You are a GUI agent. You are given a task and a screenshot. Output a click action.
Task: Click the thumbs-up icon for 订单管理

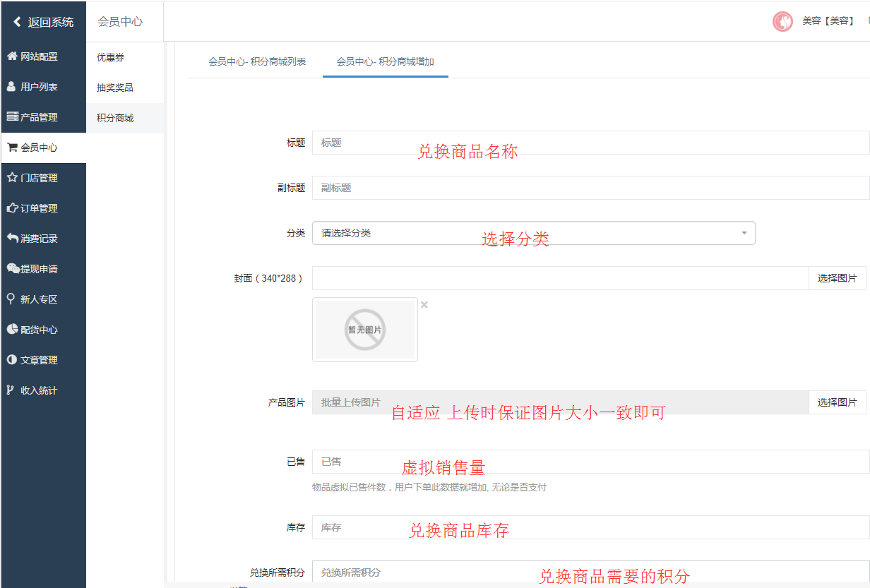[x=12, y=208]
